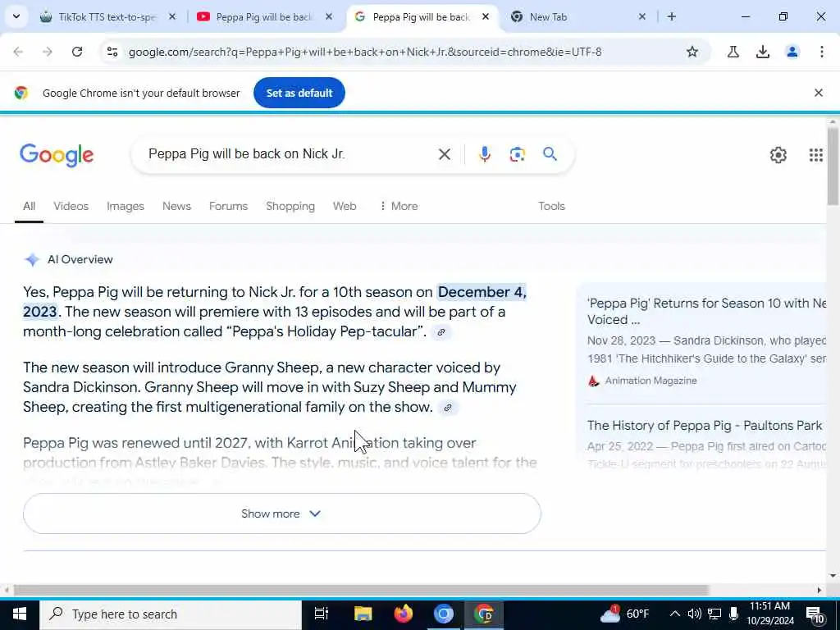The height and width of the screenshot is (630, 840).
Task: Switch to Images results
Action: [126, 206]
